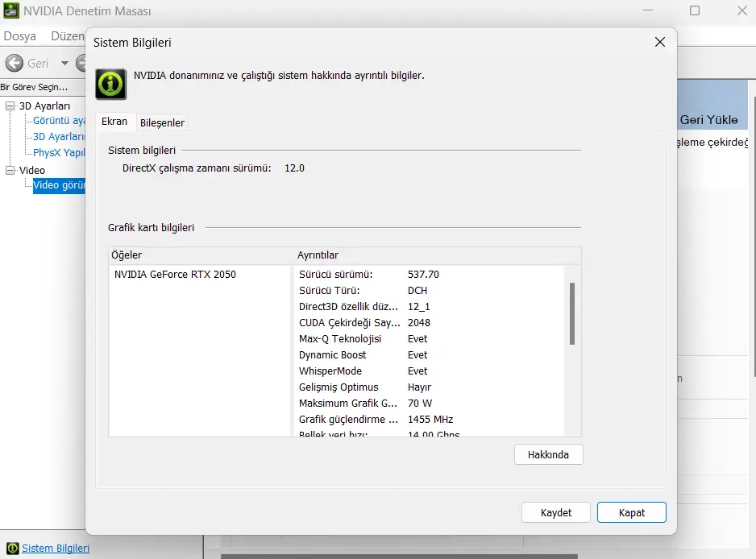This screenshot has width=756, height=559.
Task: Select the 3D Ayarları sub-item link
Action: (59, 137)
